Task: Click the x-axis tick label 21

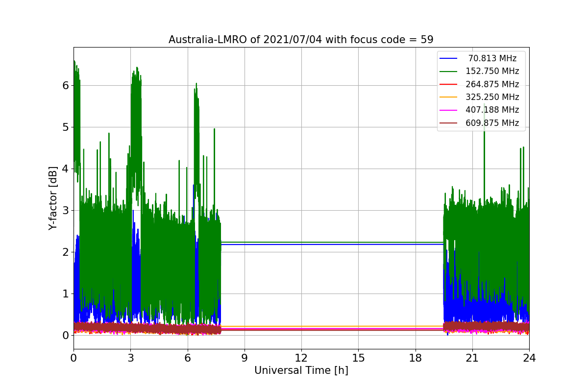Action: pyautogui.click(x=472, y=358)
